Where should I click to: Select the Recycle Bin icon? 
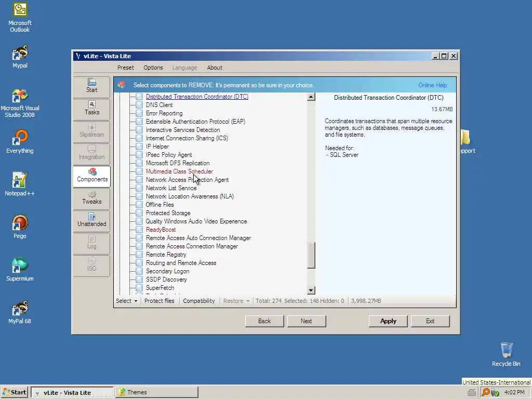[x=506, y=354]
